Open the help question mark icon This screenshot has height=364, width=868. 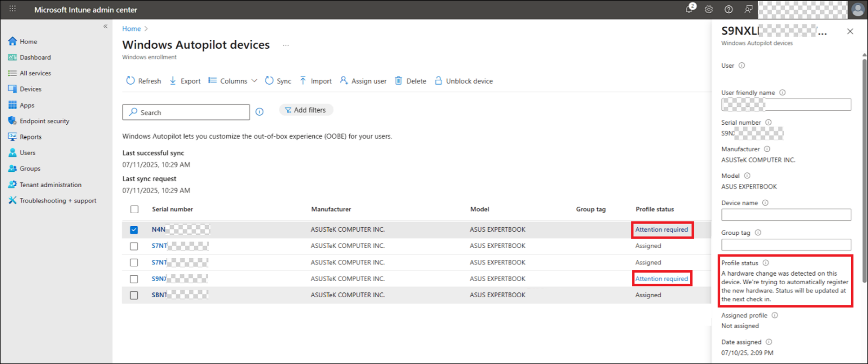pyautogui.click(x=728, y=9)
